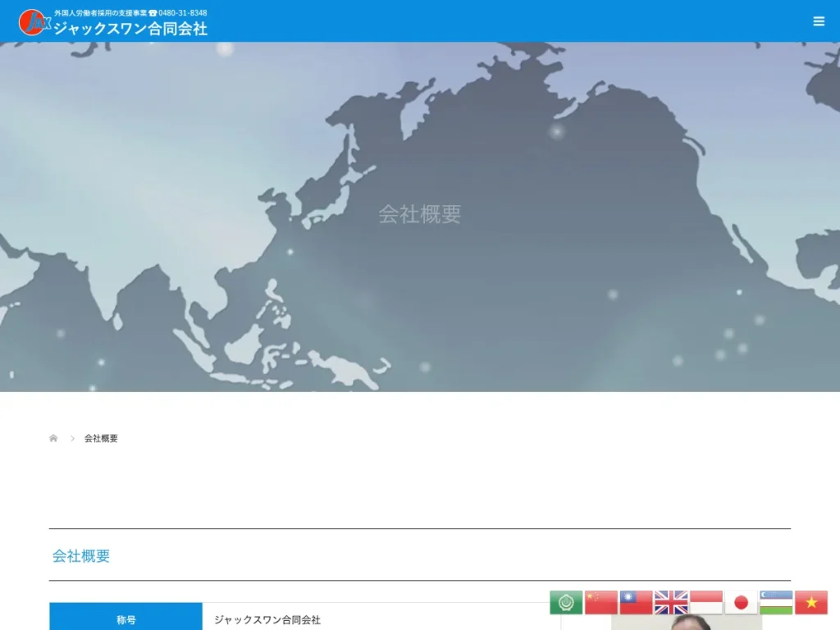This screenshot has width=840, height=630.
Task: Select the Vietnam flag language
Action: click(811, 602)
